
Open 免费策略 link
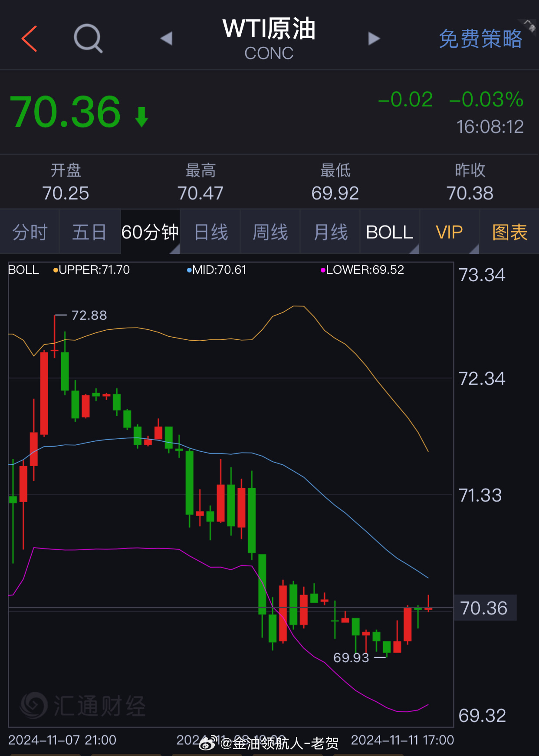tap(480, 39)
